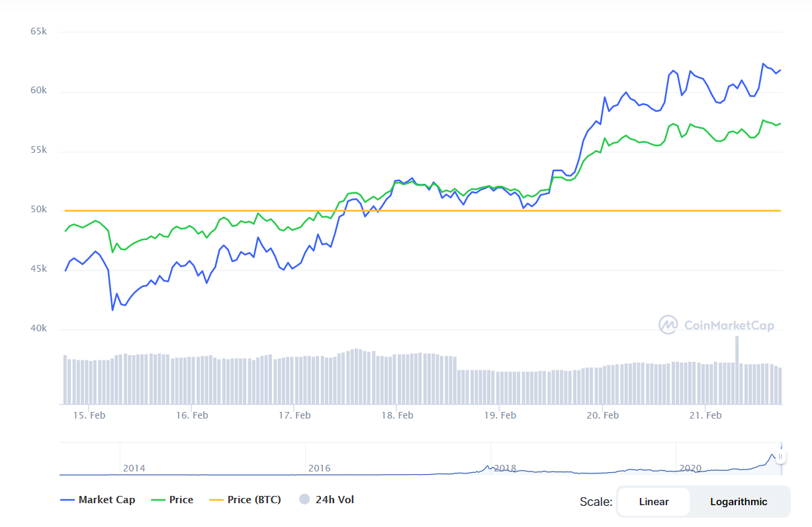This screenshot has height=527, width=812.
Task: Click the orange Price (BTC) legend line marker
Action: pos(216,501)
